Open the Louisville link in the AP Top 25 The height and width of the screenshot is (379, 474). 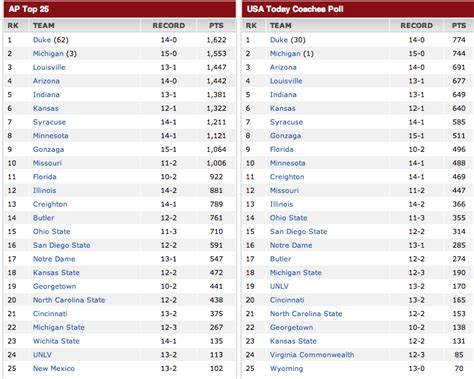(49, 67)
